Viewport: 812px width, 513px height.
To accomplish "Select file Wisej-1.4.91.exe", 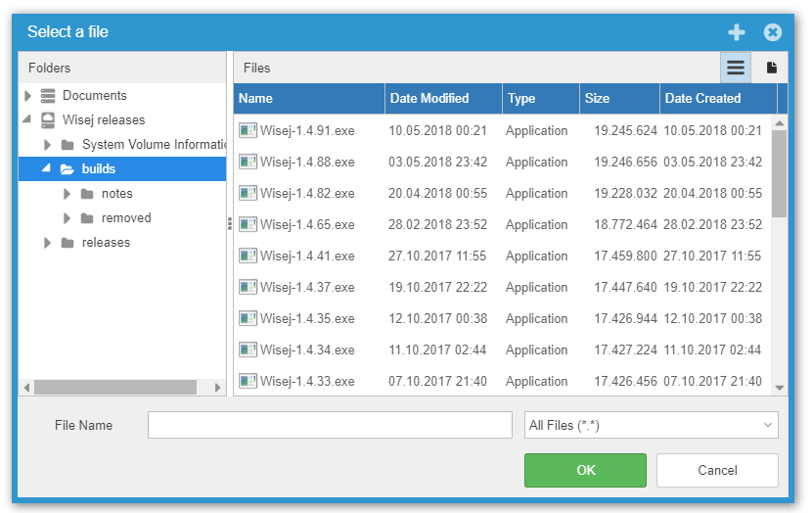I will click(x=307, y=130).
